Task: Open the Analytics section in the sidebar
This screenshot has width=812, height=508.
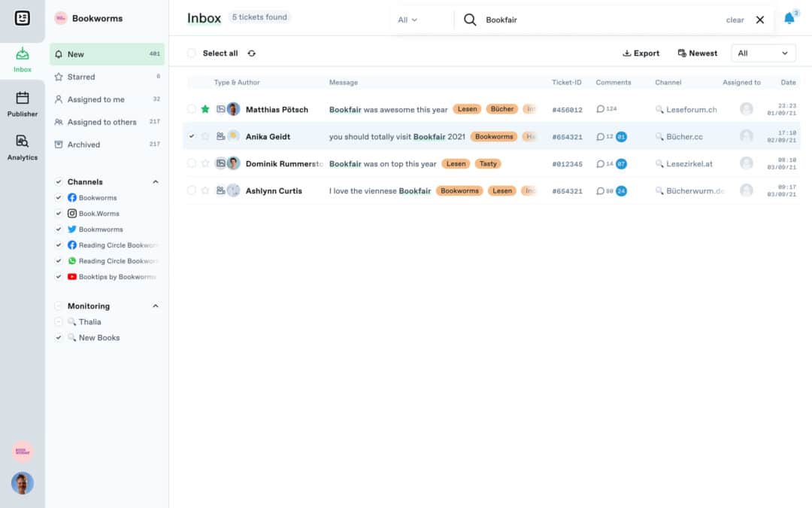Action: (23, 148)
